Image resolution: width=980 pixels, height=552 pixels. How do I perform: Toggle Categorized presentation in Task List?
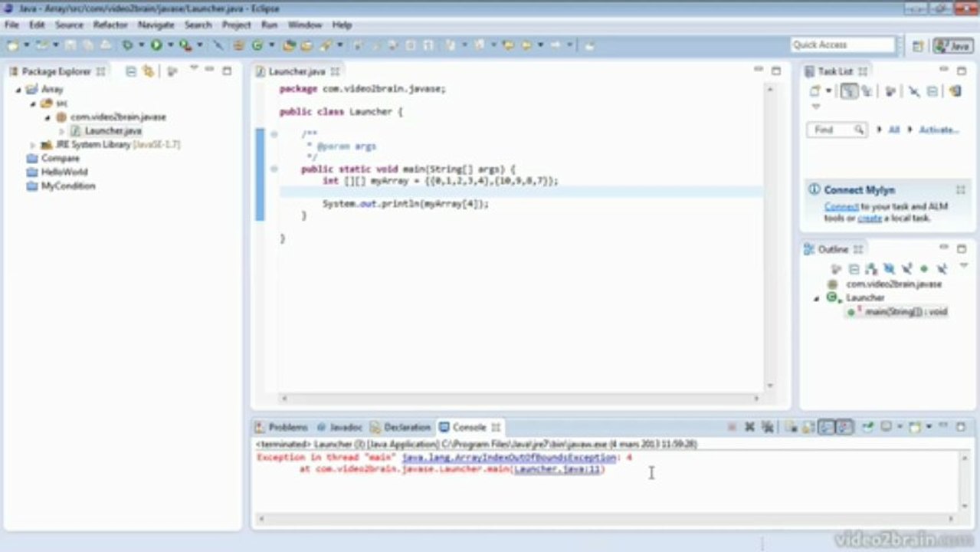coord(848,91)
